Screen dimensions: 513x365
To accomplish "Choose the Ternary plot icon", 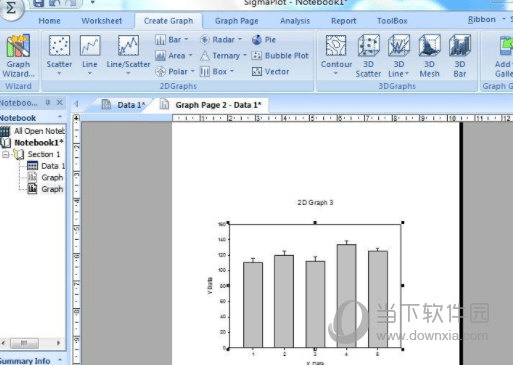I will point(205,56).
